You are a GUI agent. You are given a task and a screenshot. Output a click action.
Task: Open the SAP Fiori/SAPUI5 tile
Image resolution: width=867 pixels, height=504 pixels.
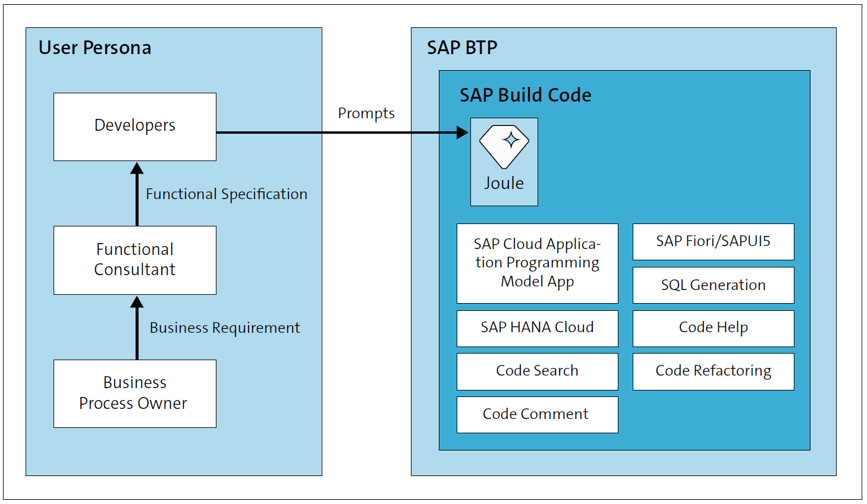pos(713,241)
